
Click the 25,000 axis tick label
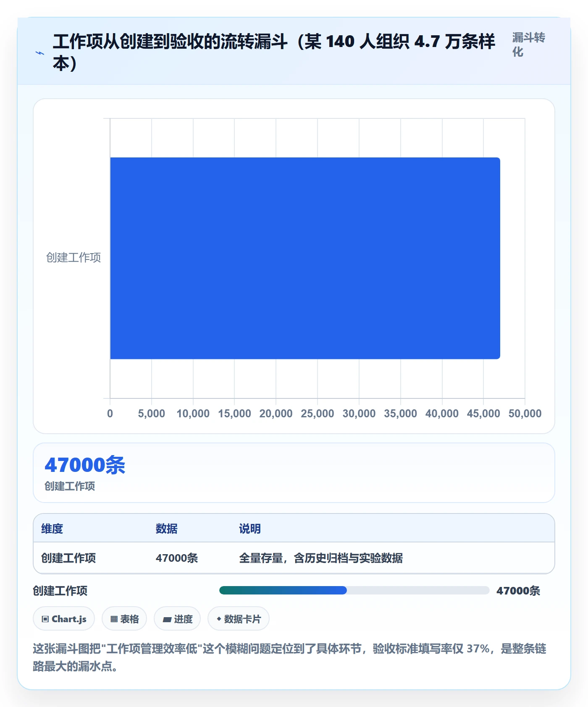pyautogui.click(x=318, y=414)
